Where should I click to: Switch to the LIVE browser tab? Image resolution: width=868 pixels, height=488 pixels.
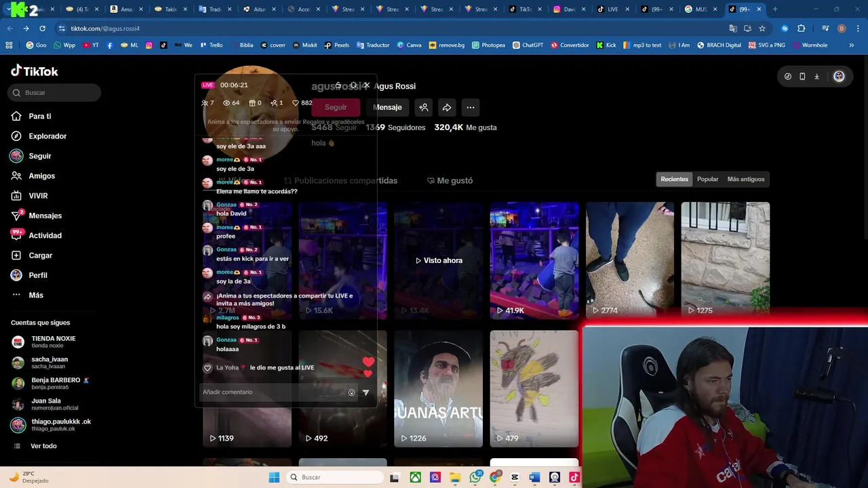(613, 9)
